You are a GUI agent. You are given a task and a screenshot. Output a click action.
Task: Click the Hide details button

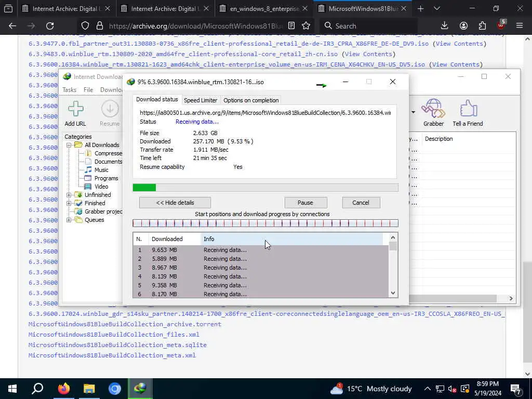tap(175, 203)
